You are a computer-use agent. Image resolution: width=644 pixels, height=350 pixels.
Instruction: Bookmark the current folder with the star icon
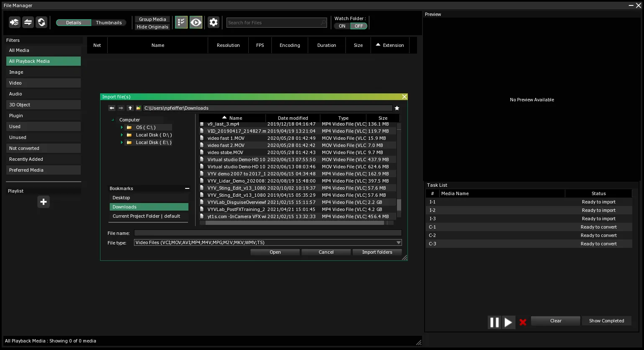coord(397,108)
